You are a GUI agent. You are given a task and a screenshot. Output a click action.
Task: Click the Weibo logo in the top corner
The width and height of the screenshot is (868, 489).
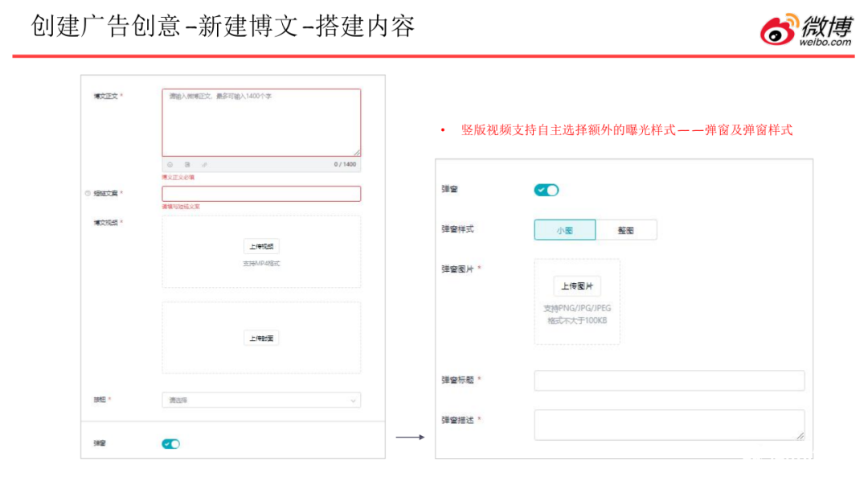click(805, 30)
